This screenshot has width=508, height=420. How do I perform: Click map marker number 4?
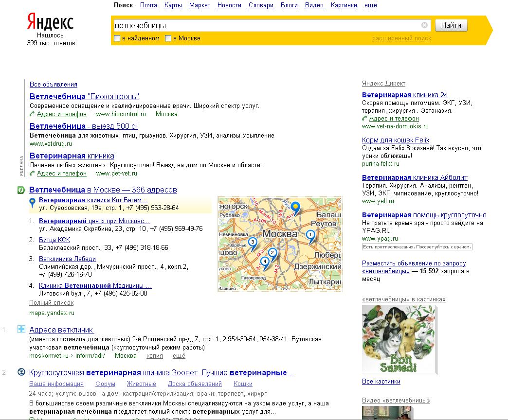(265, 263)
